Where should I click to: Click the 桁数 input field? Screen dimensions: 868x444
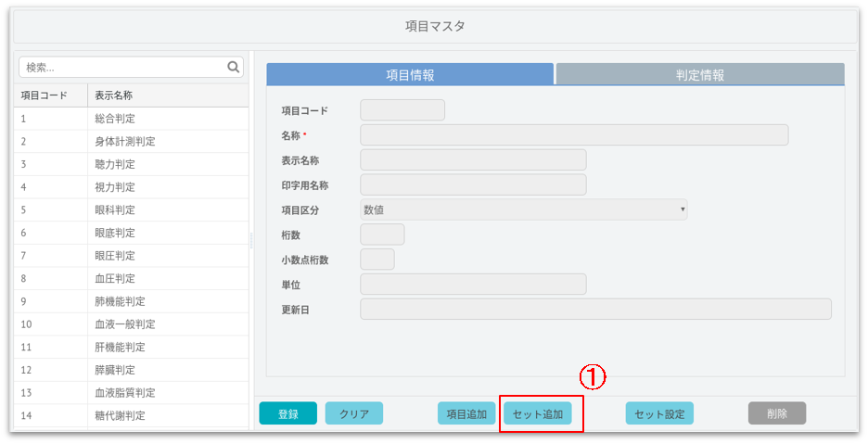(382, 235)
